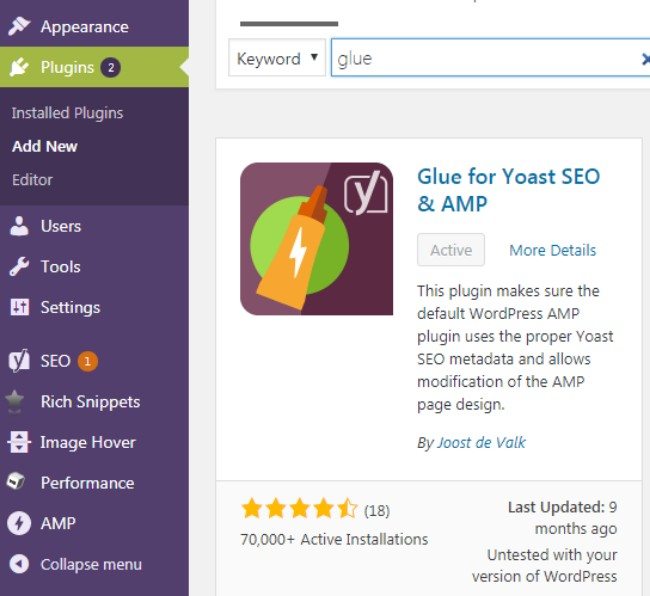Click the plugin description paragraph
Screen dimensions: 650x596
(x=515, y=347)
